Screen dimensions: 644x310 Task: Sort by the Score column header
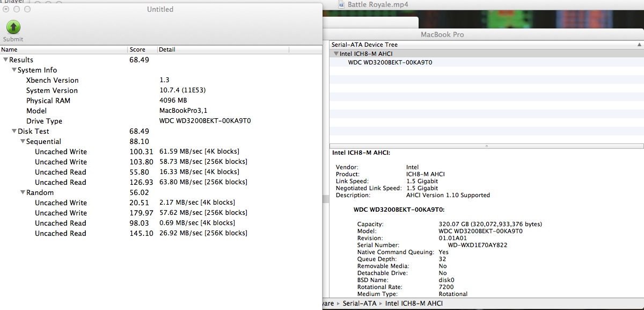[142, 49]
